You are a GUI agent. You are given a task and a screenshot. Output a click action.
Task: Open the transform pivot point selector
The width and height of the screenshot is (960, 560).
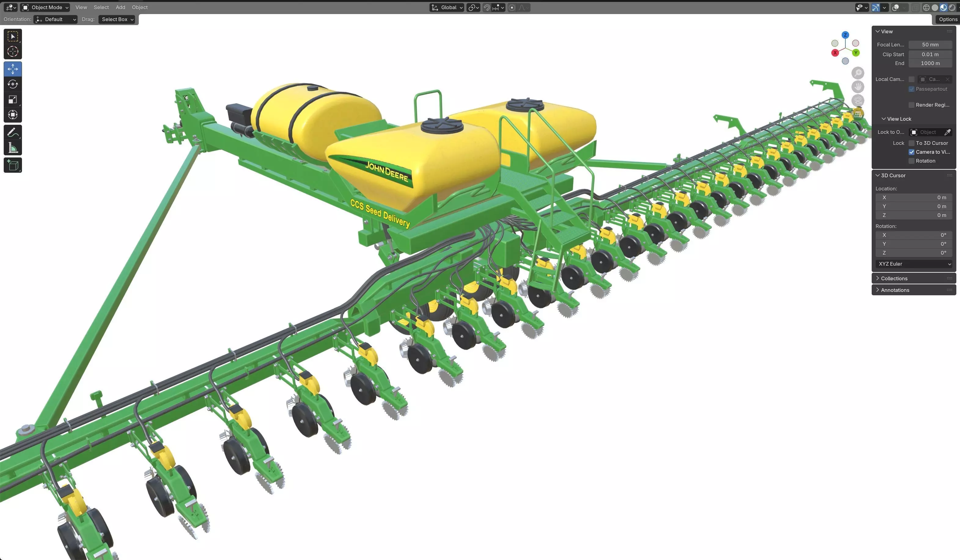[473, 8]
